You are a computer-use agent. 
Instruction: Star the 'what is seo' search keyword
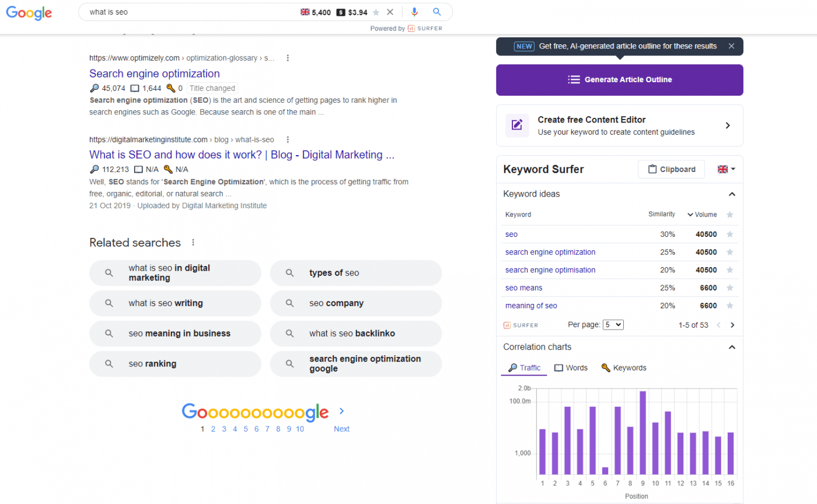(x=376, y=12)
